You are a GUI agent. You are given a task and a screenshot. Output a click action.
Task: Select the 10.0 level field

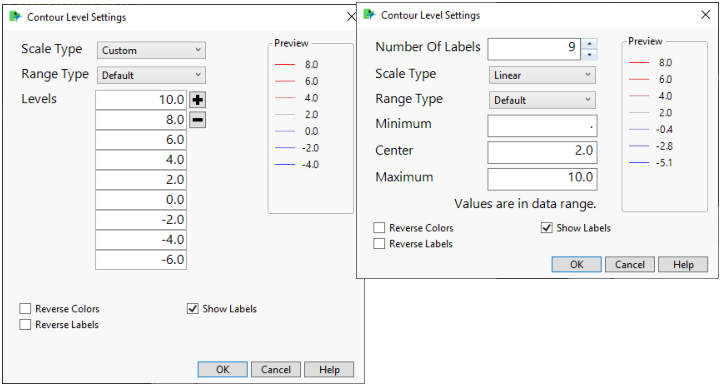(x=141, y=100)
